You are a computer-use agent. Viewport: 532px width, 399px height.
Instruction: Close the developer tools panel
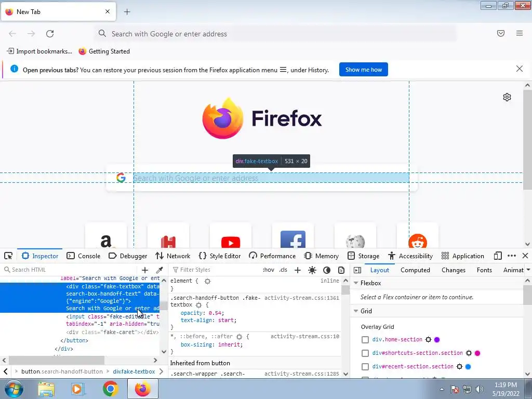[525, 256]
